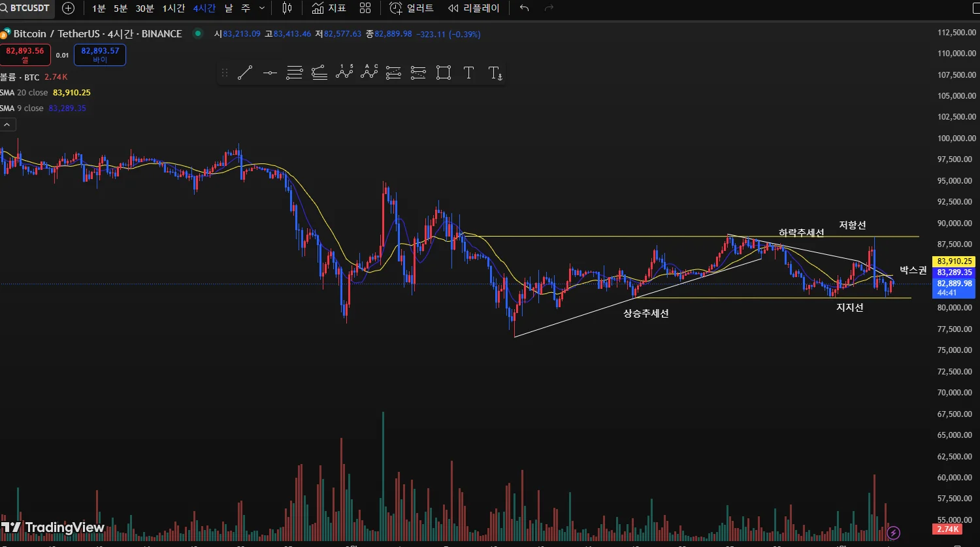Select the SMA 9 close legend
The height and width of the screenshot is (547, 980).
(x=42, y=108)
